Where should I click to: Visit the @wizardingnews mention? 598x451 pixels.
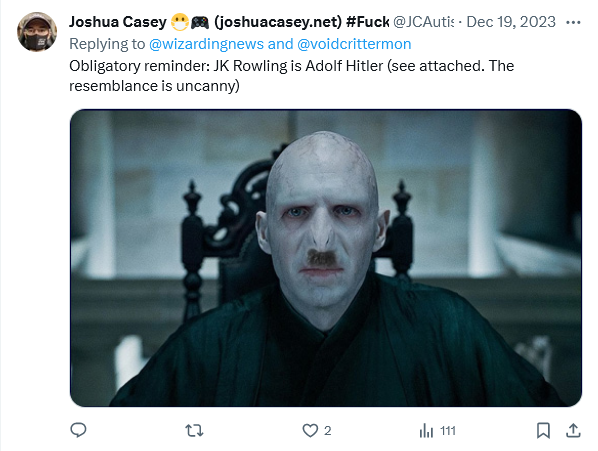point(206,44)
